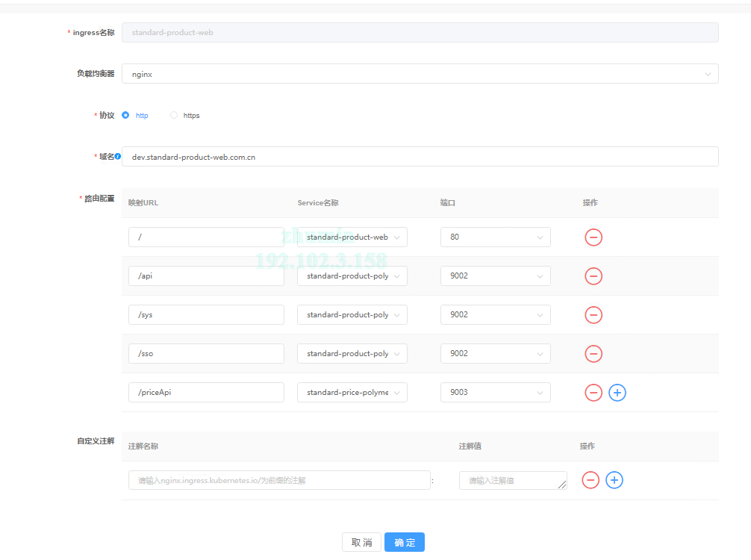Click the 路由配置 label

pyautogui.click(x=99, y=199)
